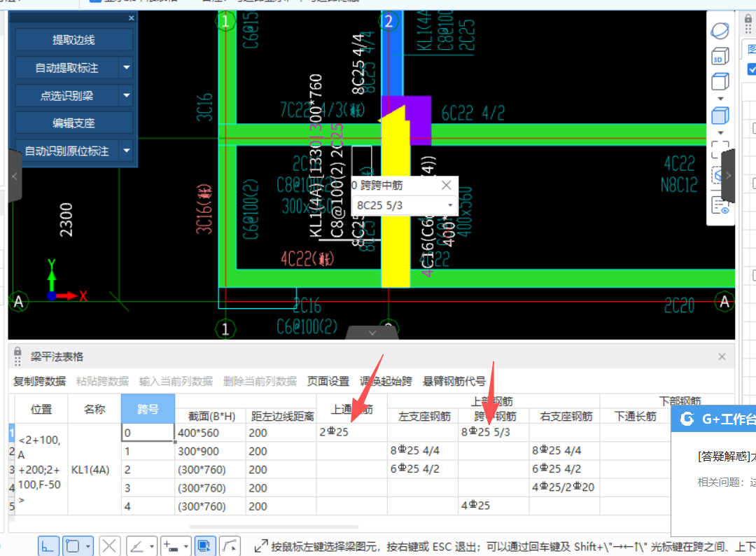Image resolution: width=756 pixels, height=556 pixels.
Task: Click the 提取边线 button
Action: point(73,39)
